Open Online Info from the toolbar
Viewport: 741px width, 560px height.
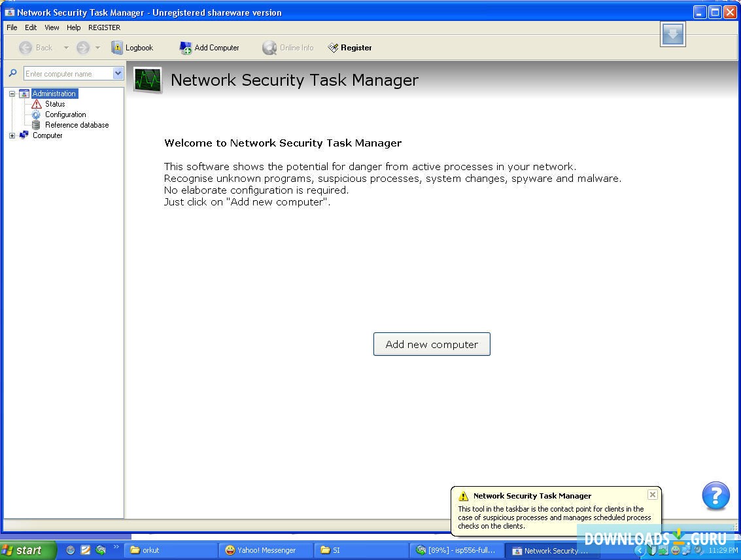288,48
